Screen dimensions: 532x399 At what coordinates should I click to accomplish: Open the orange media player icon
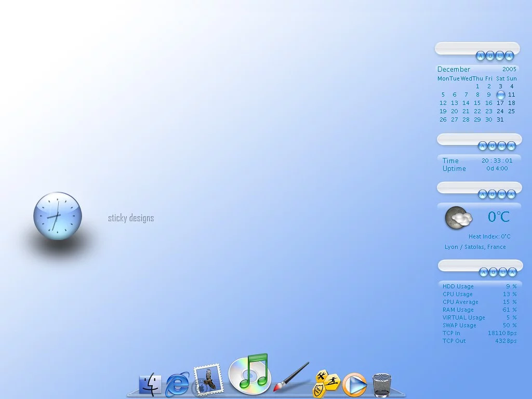354,385
